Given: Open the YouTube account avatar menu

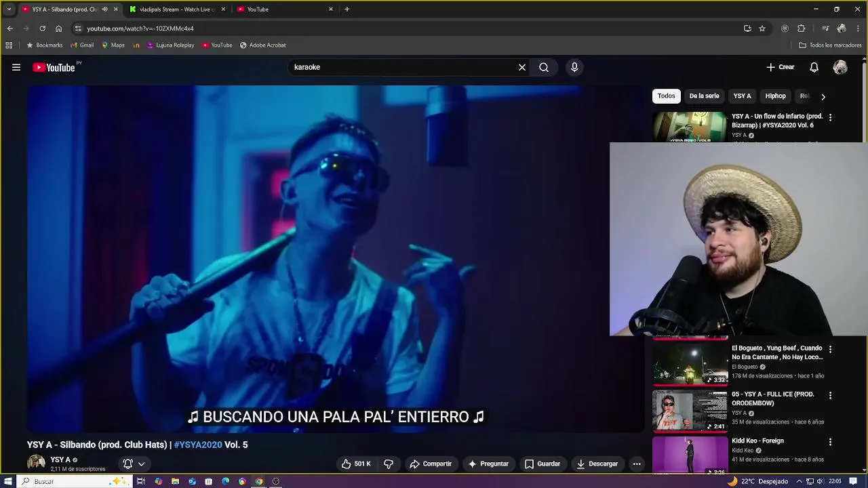Looking at the screenshot, I should click(840, 67).
